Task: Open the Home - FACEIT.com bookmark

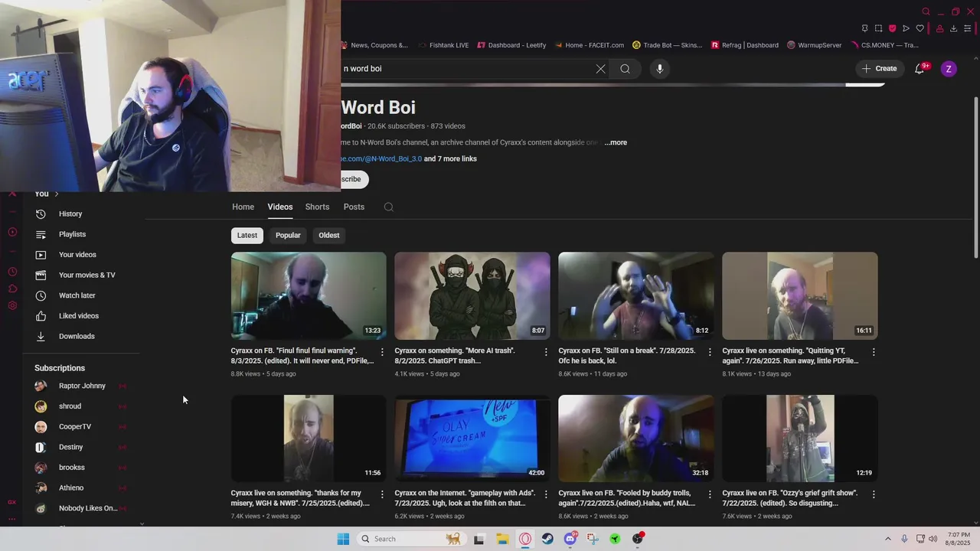Action: coord(589,45)
